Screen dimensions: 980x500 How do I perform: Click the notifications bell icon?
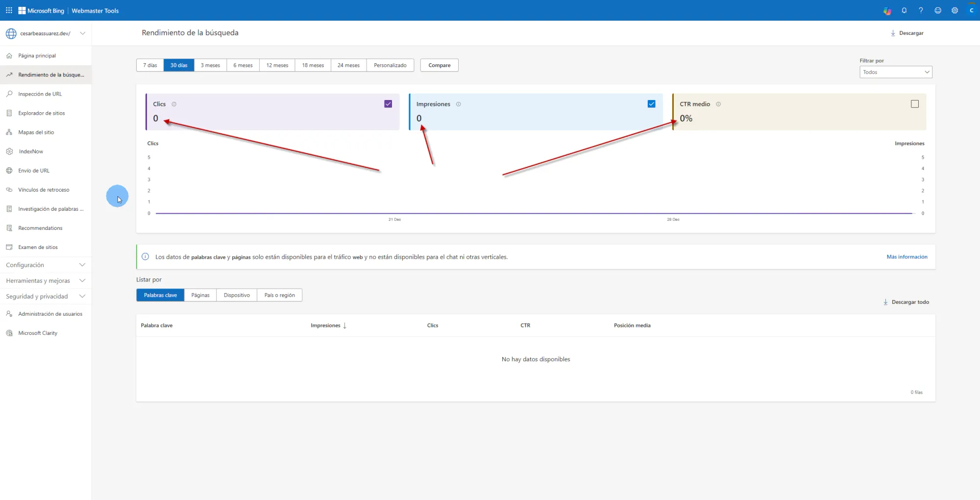(904, 10)
